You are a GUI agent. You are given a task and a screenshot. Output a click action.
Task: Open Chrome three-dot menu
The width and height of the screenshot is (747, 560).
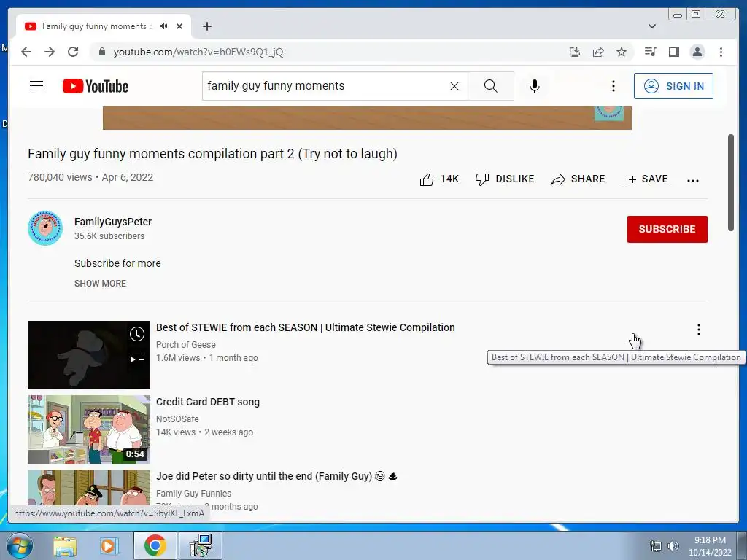[x=721, y=52]
